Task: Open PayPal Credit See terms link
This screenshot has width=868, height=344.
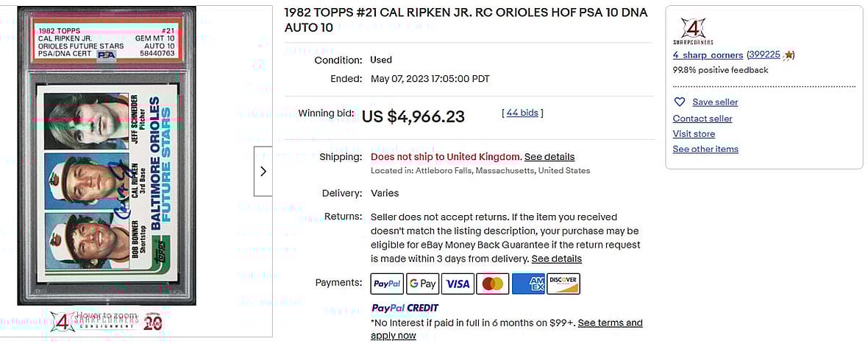Action: click(610, 323)
